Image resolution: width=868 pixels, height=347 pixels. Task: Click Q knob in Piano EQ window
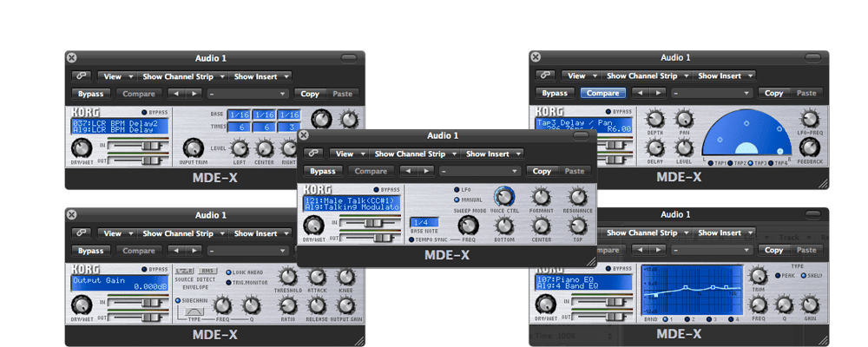(x=783, y=305)
